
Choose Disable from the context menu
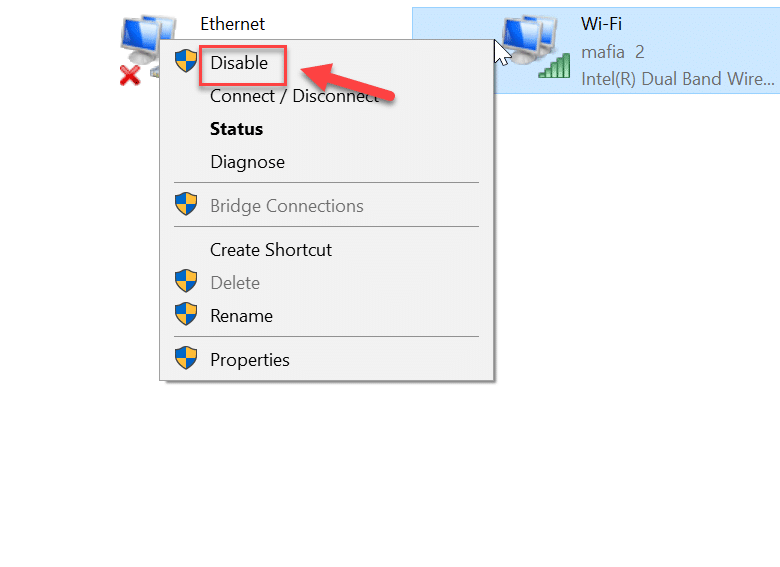[x=239, y=63]
